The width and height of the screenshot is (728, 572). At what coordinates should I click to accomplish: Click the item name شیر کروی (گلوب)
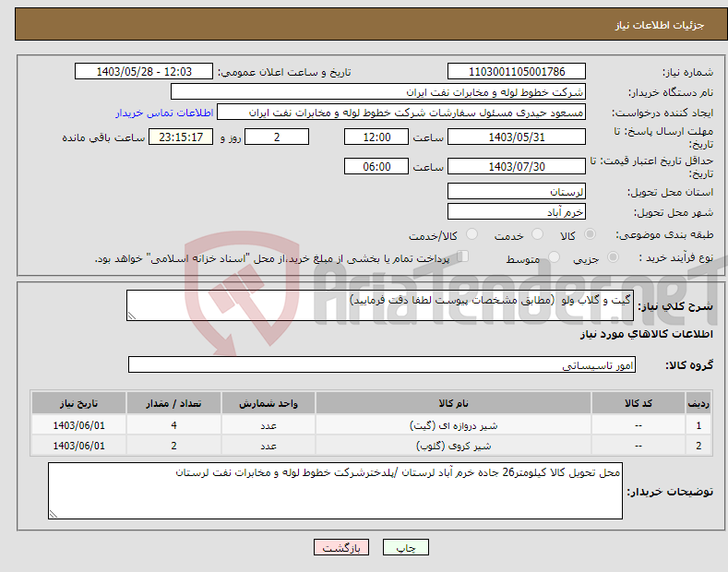coord(453,446)
